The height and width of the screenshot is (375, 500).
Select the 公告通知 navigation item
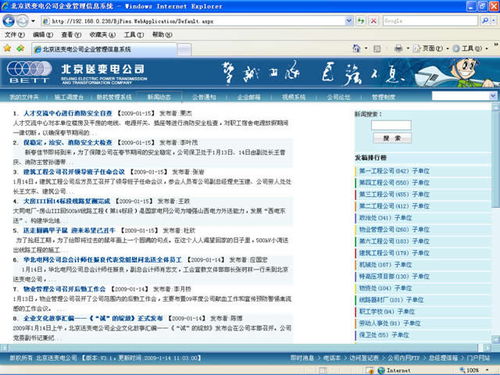point(204,97)
